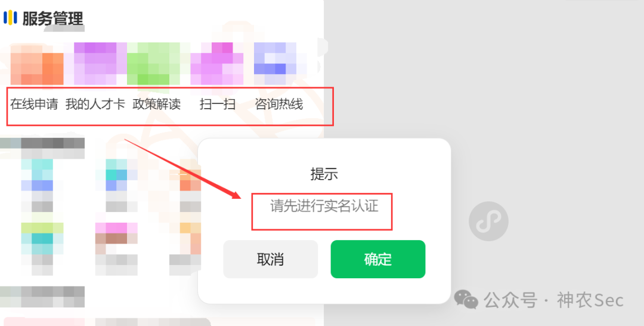Confirm the prompt with the green 确定 button

[378, 259]
